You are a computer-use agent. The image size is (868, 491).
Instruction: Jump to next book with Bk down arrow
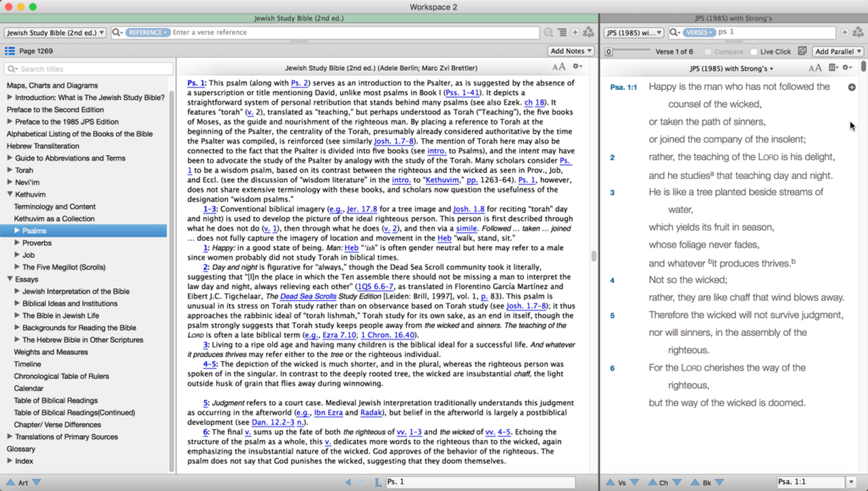click(719, 483)
